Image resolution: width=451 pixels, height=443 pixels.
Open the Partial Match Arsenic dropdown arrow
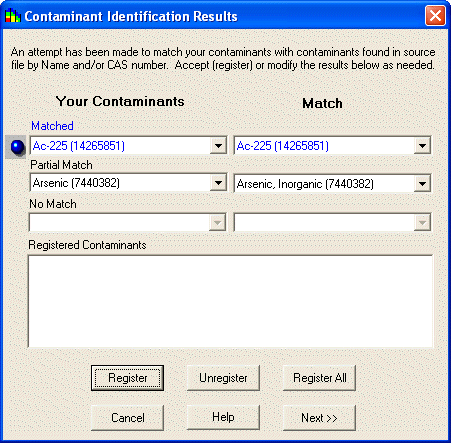point(218,183)
